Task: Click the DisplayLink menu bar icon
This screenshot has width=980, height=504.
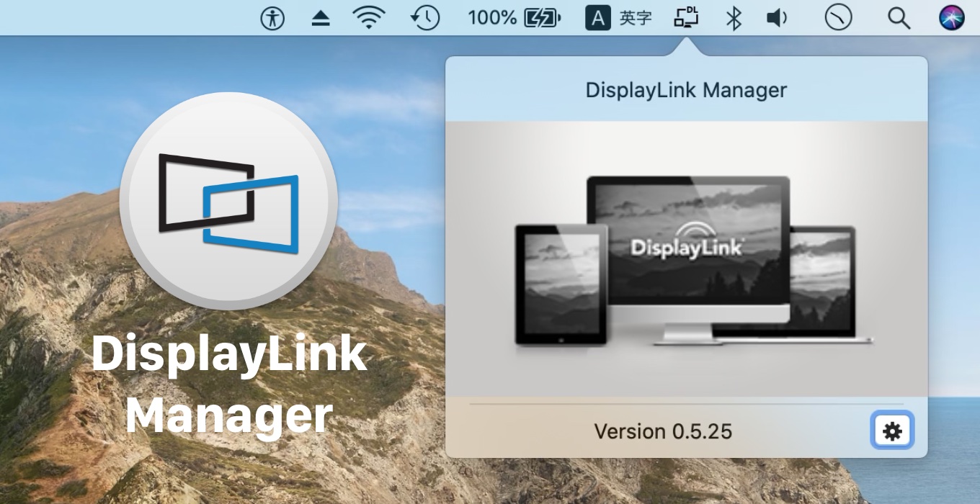Action: click(x=687, y=17)
